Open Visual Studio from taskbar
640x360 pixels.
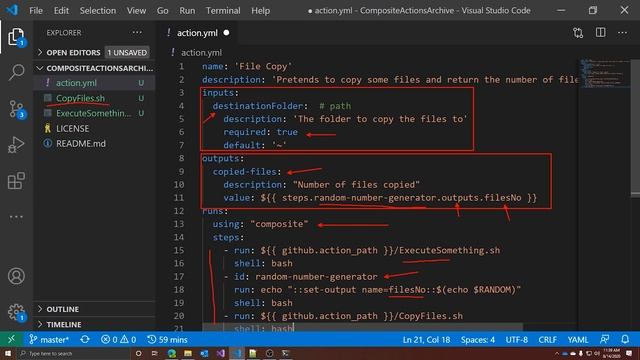click(x=221, y=353)
